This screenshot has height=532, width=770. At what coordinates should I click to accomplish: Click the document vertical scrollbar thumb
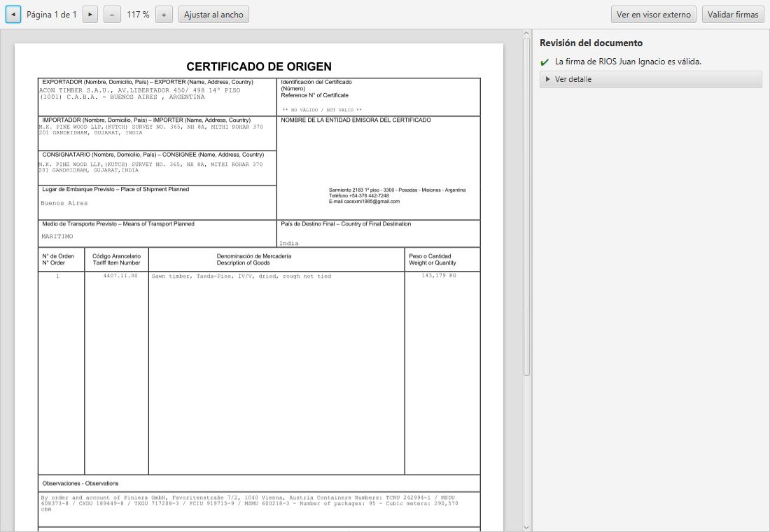[x=526, y=206]
